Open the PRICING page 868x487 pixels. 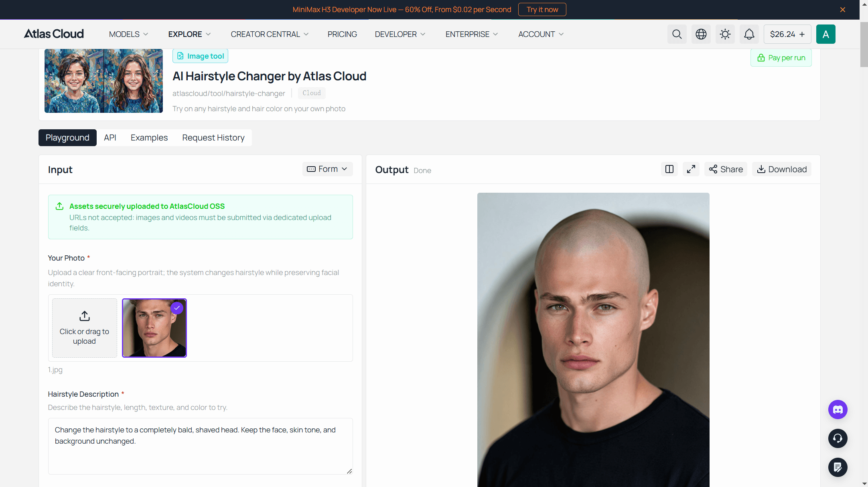342,34
